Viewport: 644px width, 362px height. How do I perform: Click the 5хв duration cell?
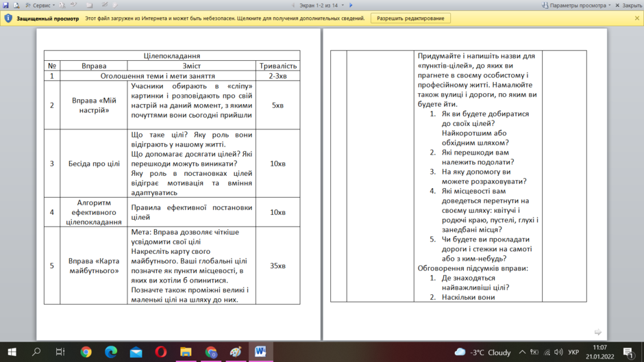[277, 105]
